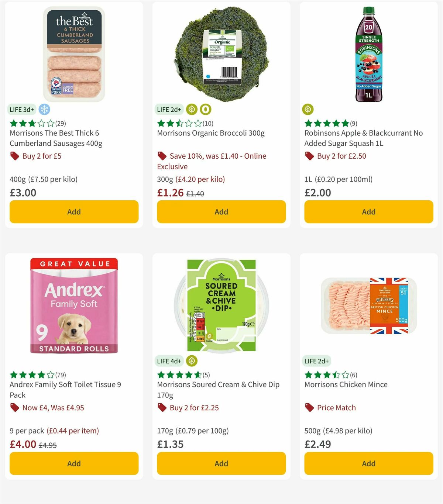
Task: Add Robinsons Apple & Blackcurrant Squash to basket
Action: point(368,212)
